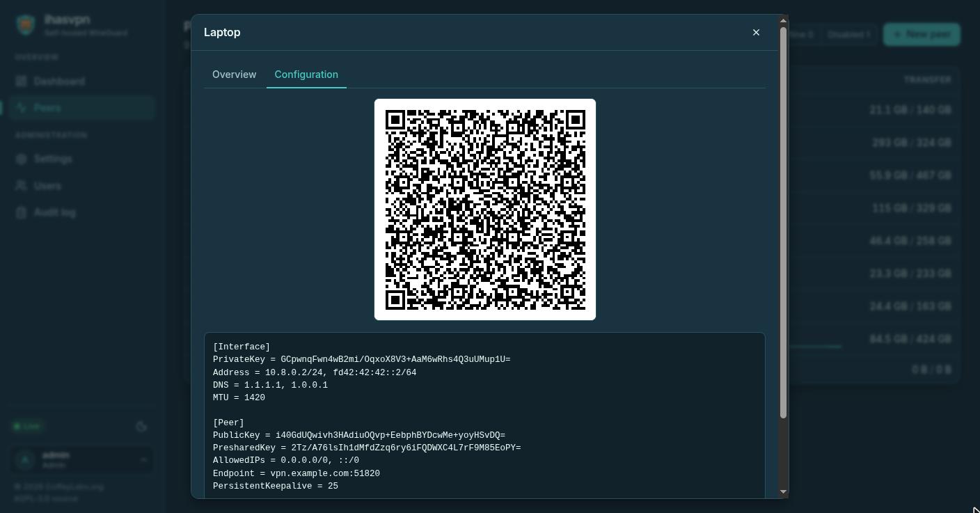Click the 23.3 GB / 233 GB transfer cell

[910, 274]
